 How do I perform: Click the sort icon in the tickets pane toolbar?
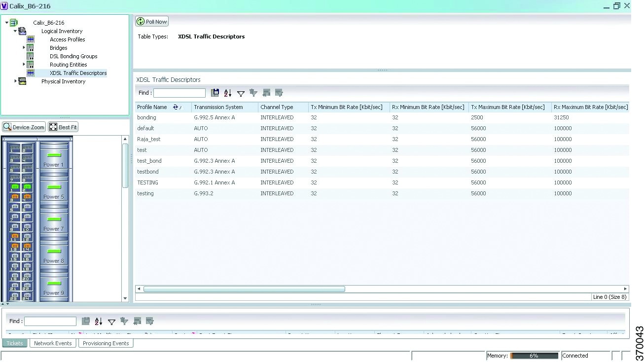click(99, 322)
